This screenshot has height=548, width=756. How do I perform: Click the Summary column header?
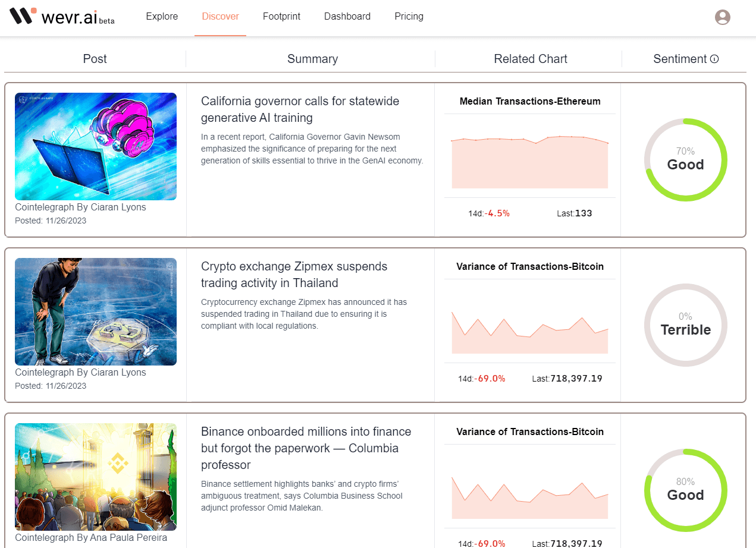pos(312,59)
